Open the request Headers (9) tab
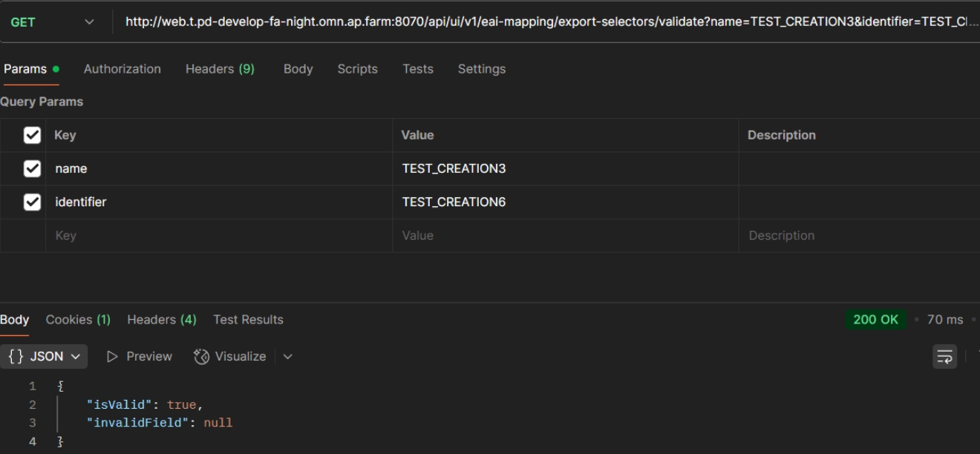The height and width of the screenshot is (454, 980). 220,69
